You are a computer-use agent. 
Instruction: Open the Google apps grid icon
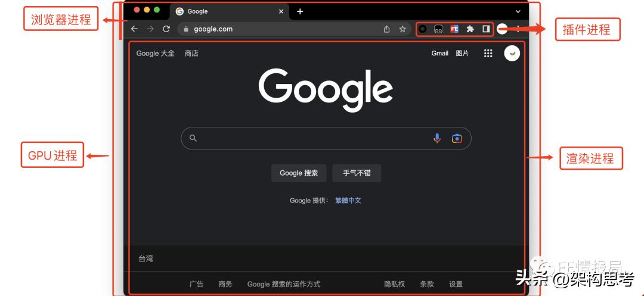click(488, 53)
